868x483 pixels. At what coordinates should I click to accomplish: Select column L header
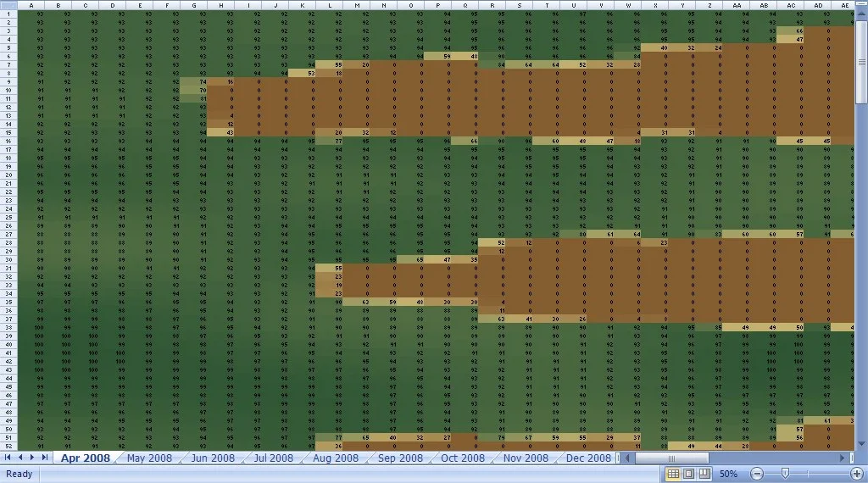pyautogui.click(x=330, y=5)
